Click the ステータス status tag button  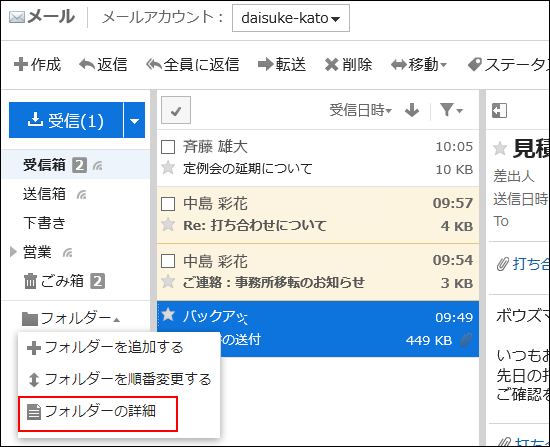point(508,65)
